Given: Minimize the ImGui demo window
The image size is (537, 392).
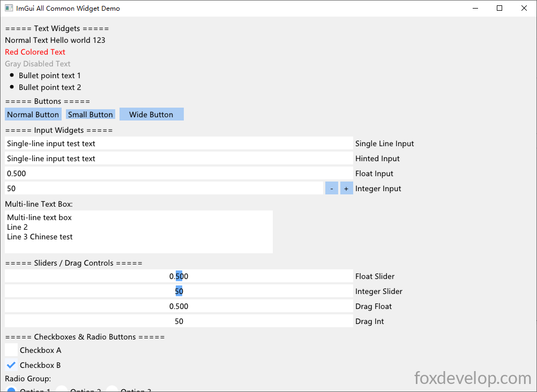Looking at the screenshot, I should (x=475, y=8).
